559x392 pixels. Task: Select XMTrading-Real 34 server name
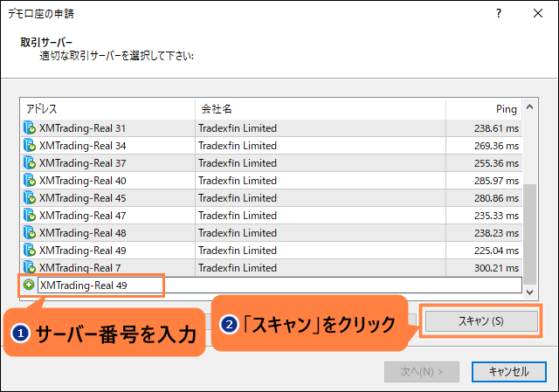pos(82,146)
